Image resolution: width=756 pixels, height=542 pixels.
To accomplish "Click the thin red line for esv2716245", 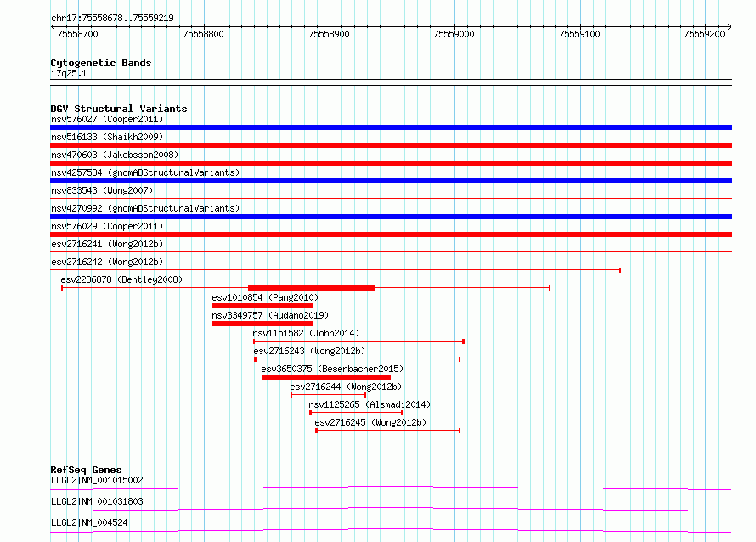I will pyautogui.click(x=388, y=431).
